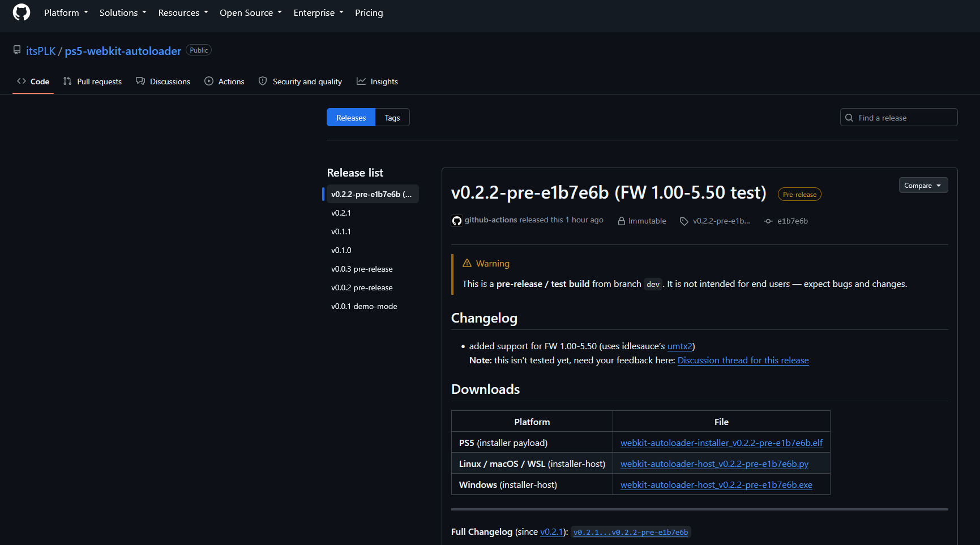980x545 pixels.
Task: Click the Discussions speech-bubble icon
Action: 140,81
